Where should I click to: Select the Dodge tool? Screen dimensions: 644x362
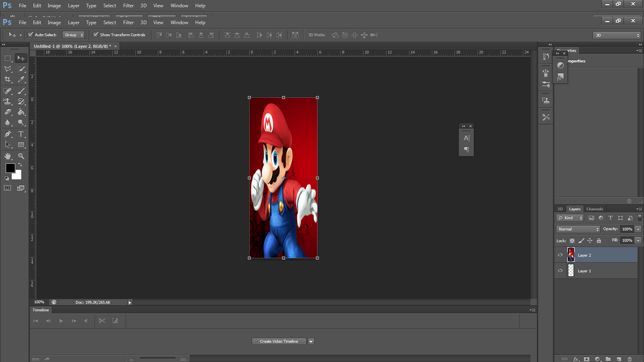21,123
